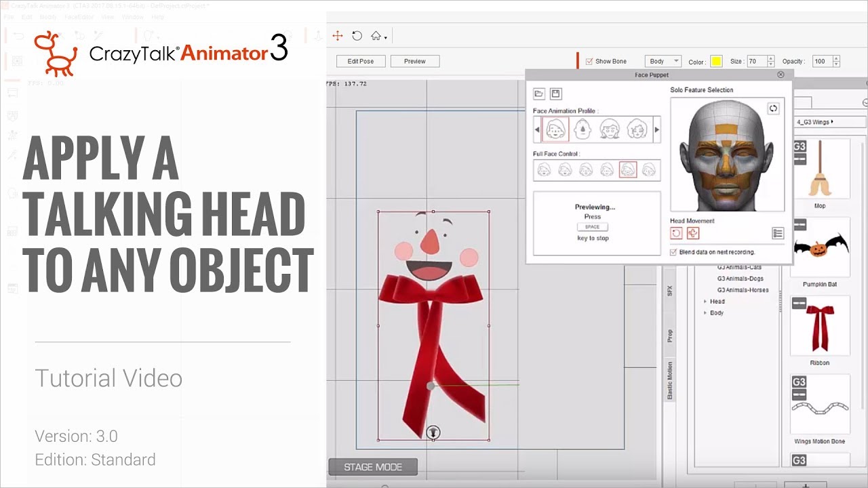Save the face puppet profile
Viewport: 868px width, 488px height.
point(555,94)
